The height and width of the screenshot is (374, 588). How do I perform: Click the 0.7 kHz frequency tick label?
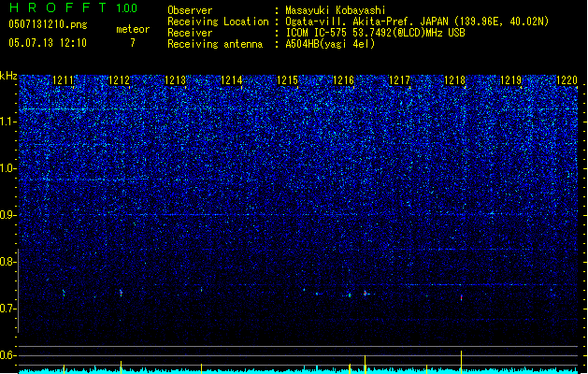8,309
